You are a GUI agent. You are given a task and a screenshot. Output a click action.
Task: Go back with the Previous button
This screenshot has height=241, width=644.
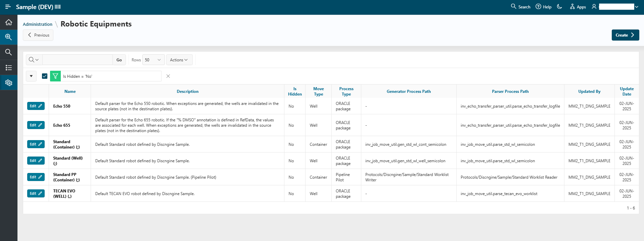38,35
